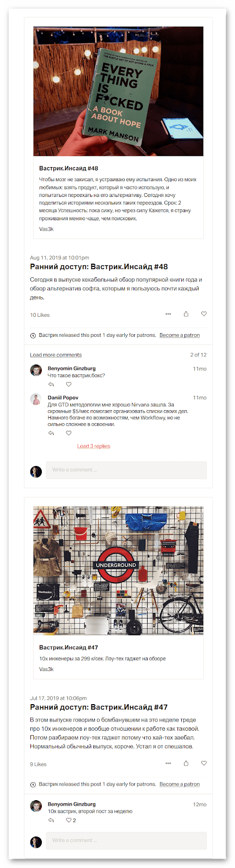235x868 pixels.
Task: Expand 'Load 3 replies' under Daniil Popov
Action: 94,446
